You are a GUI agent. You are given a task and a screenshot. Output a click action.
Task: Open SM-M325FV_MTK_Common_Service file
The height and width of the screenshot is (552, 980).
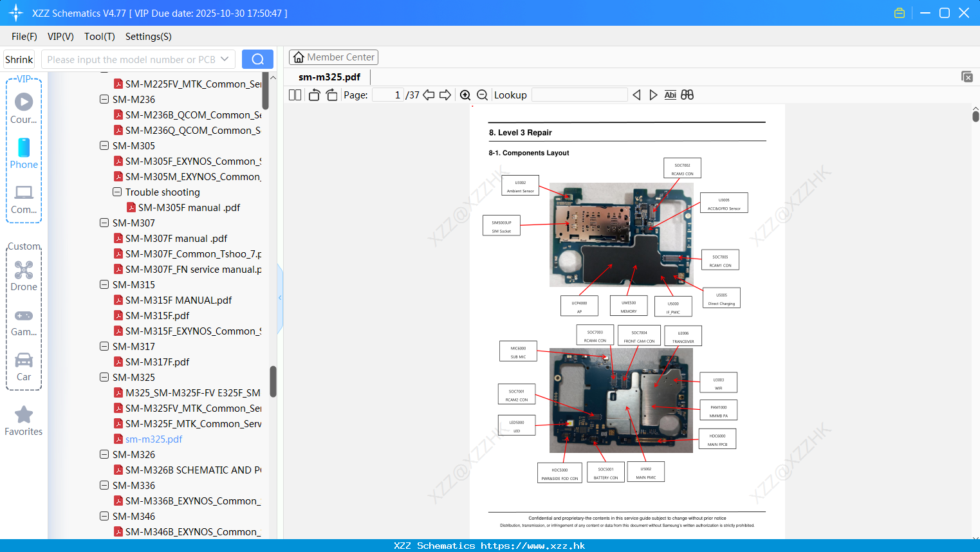point(188,409)
